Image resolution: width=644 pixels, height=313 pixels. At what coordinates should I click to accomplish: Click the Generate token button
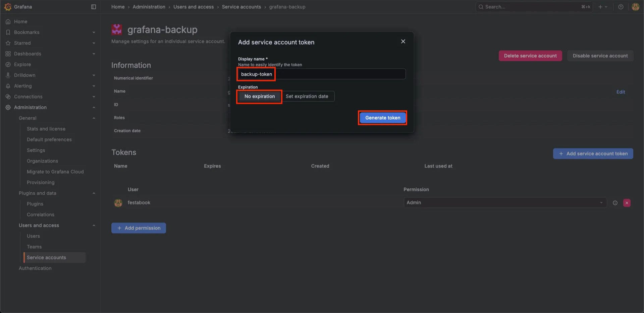click(383, 118)
